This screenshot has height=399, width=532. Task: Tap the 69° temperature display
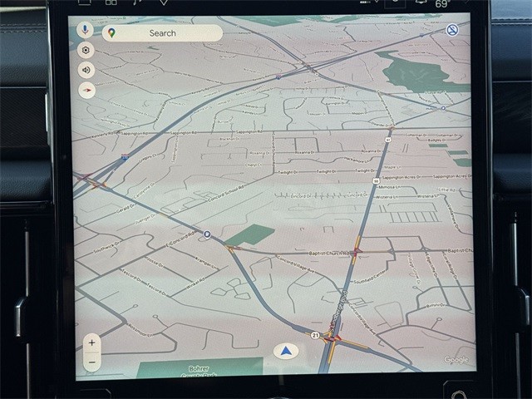pyautogui.click(x=443, y=3)
